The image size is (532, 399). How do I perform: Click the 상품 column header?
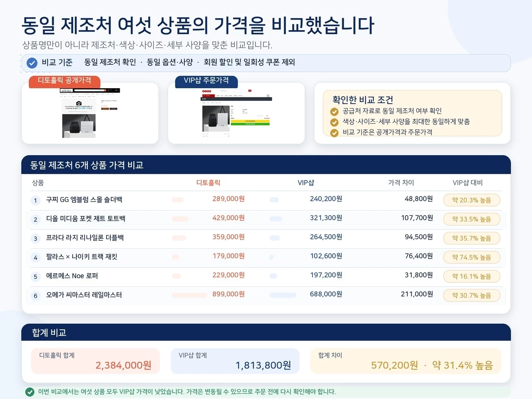click(38, 183)
